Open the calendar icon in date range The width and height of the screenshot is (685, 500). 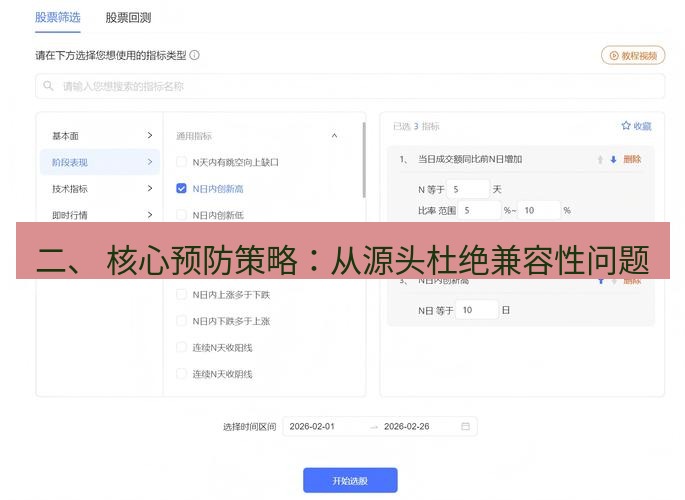[466, 426]
